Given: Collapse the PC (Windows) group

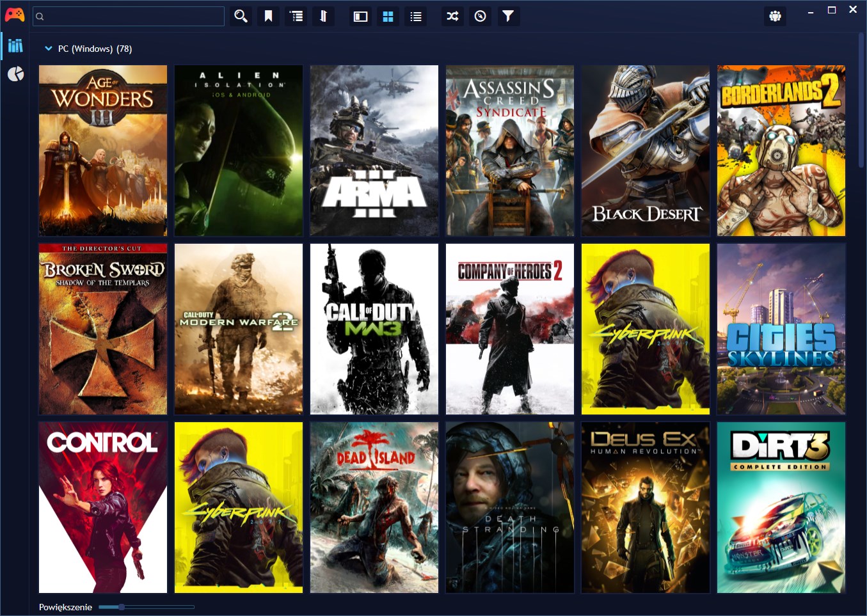Looking at the screenshot, I should tap(49, 49).
